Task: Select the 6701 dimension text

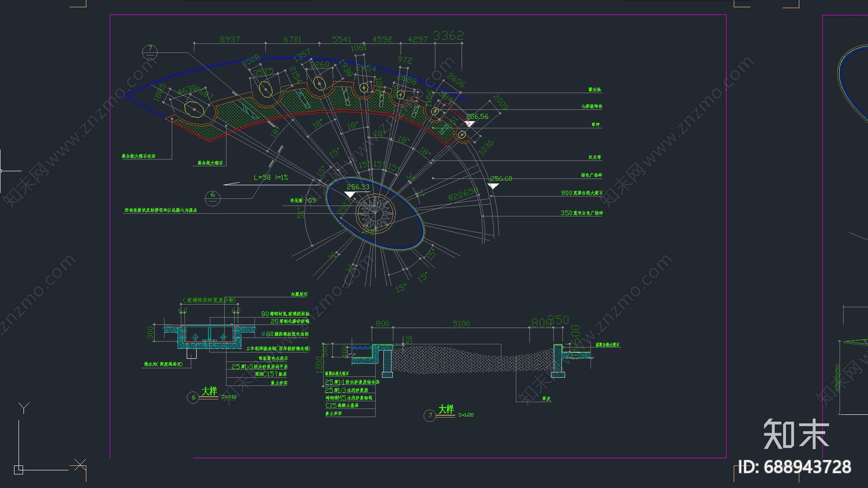Action: tap(292, 39)
